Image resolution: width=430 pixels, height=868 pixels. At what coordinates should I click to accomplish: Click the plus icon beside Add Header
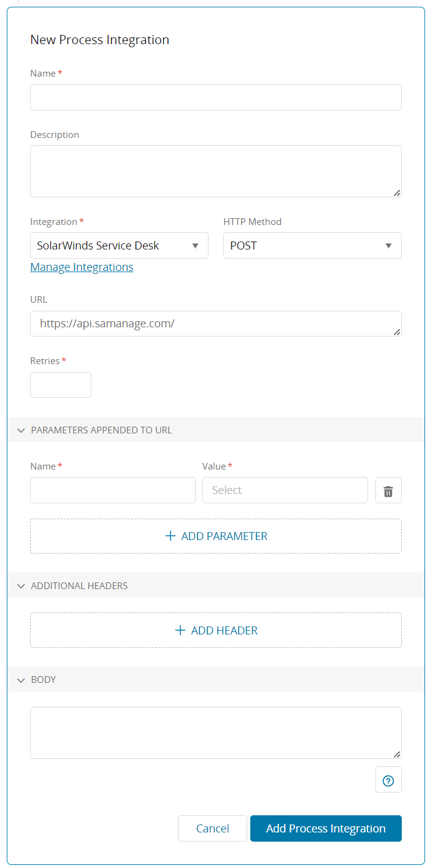[180, 631]
